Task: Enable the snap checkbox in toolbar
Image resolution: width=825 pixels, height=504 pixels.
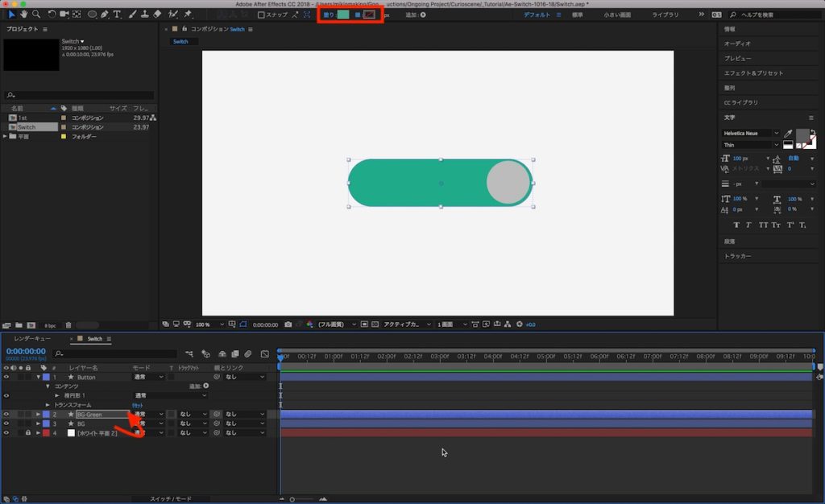Action: point(261,14)
